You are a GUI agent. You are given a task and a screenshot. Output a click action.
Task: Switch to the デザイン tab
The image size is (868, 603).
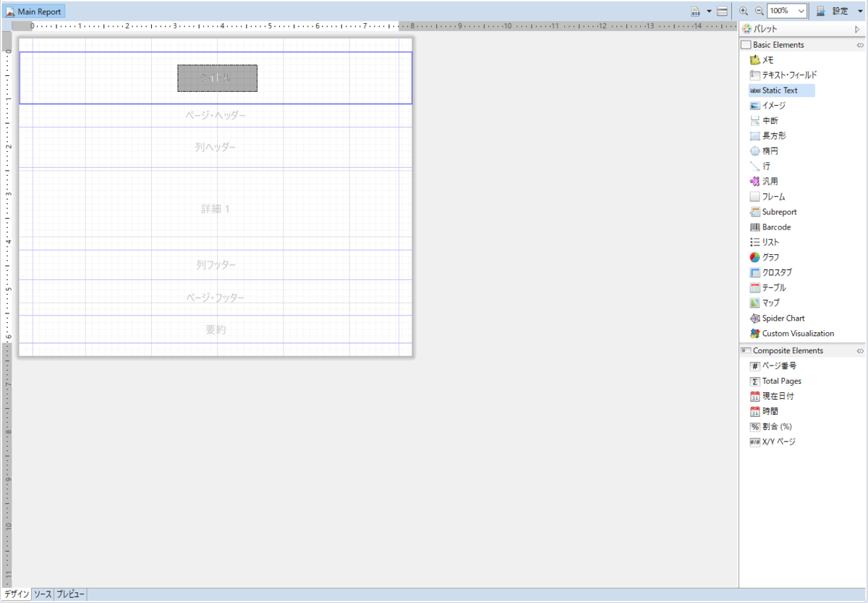[x=17, y=594]
